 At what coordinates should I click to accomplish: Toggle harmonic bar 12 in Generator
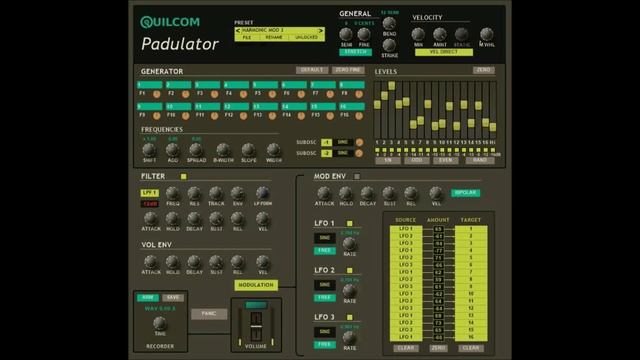pyautogui.click(x=236, y=107)
